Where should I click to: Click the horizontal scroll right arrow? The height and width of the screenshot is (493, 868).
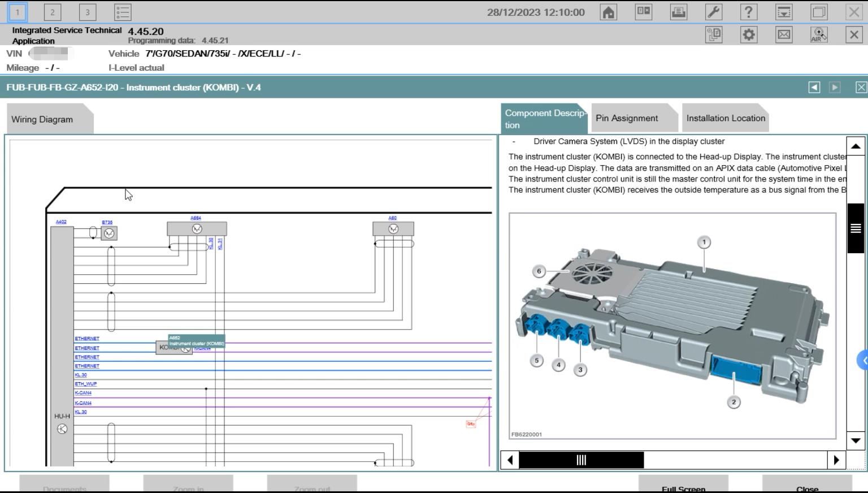point(836,460)
